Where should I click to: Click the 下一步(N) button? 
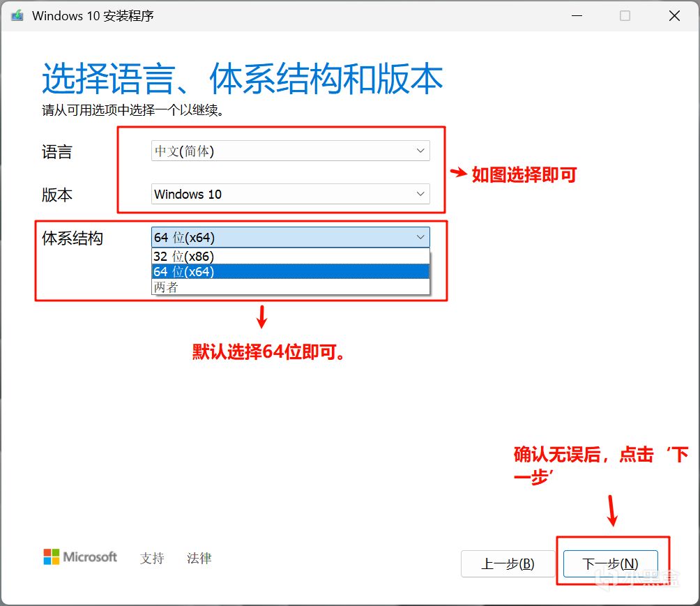(x=610, y=563)
